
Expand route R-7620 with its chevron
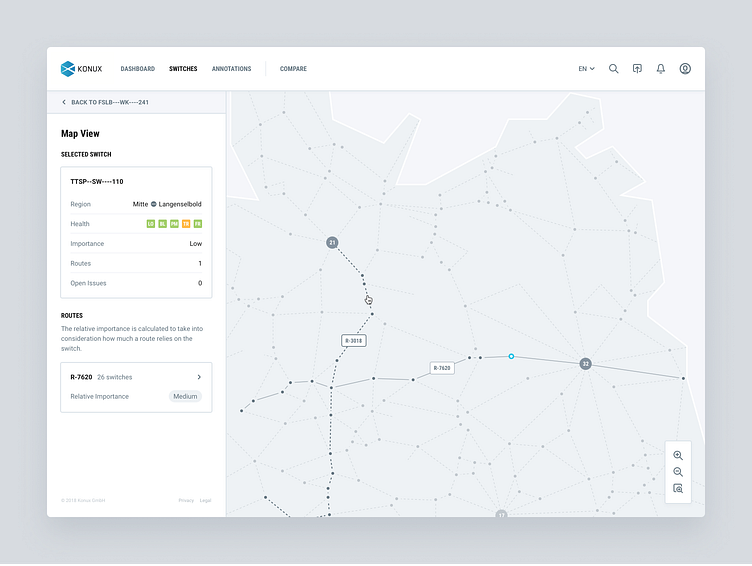[x=199, y=377]
